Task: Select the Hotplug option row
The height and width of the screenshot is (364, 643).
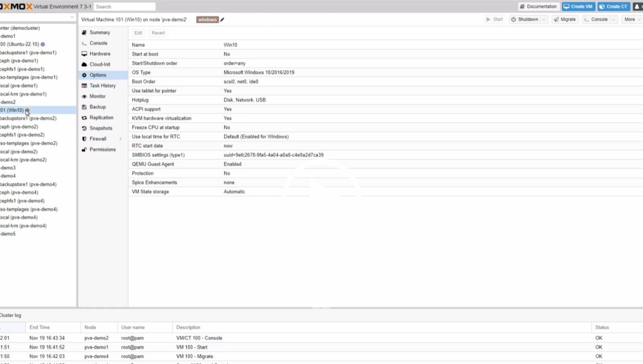Action: pyautogui.click(x=385, y=100)
